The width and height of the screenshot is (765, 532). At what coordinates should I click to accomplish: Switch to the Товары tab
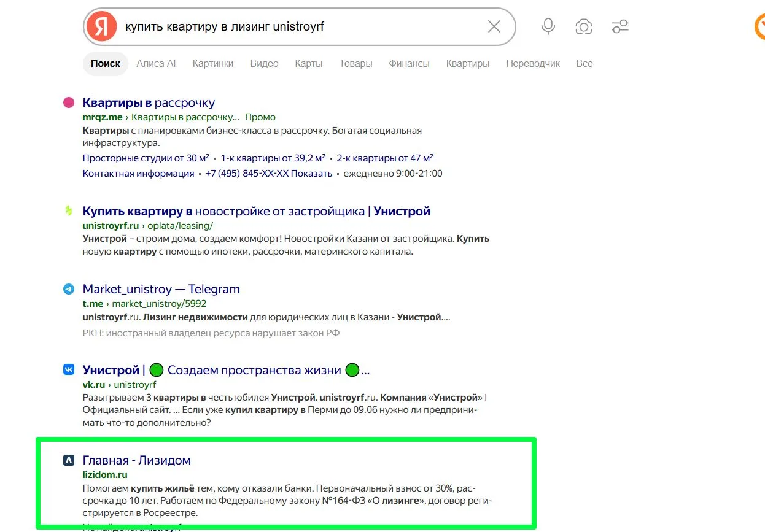click(355, 63)
